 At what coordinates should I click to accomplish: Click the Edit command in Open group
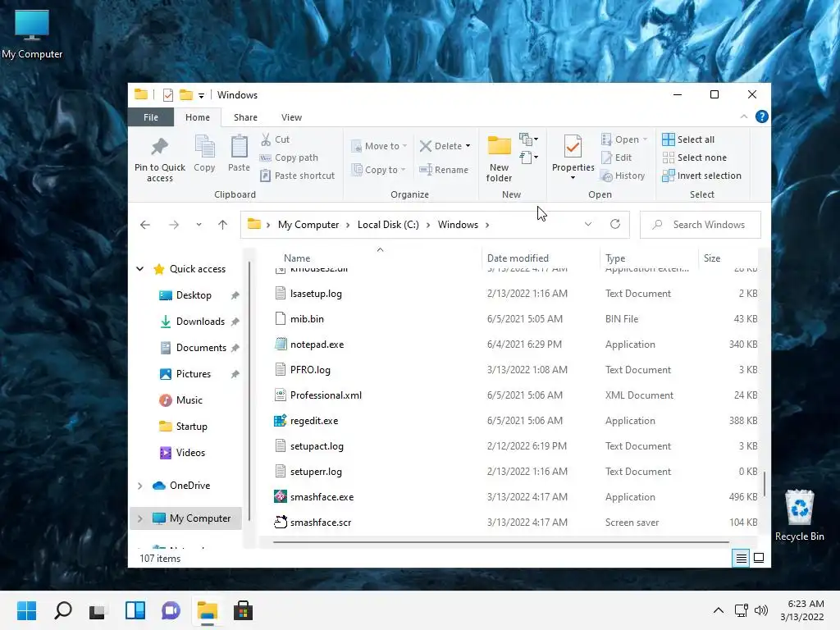617,157
